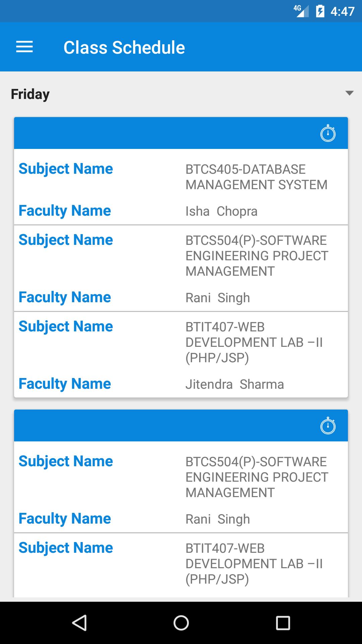Select Rani Singh in the second card
The width and height of the screenshot is (362, 644).
(218, 519)
